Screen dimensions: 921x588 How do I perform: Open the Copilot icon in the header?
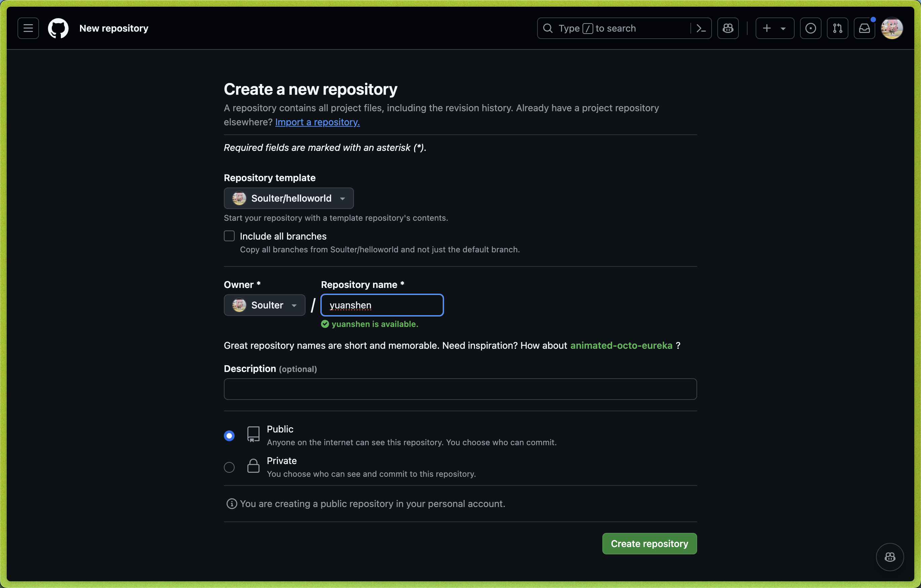(727, 28)
